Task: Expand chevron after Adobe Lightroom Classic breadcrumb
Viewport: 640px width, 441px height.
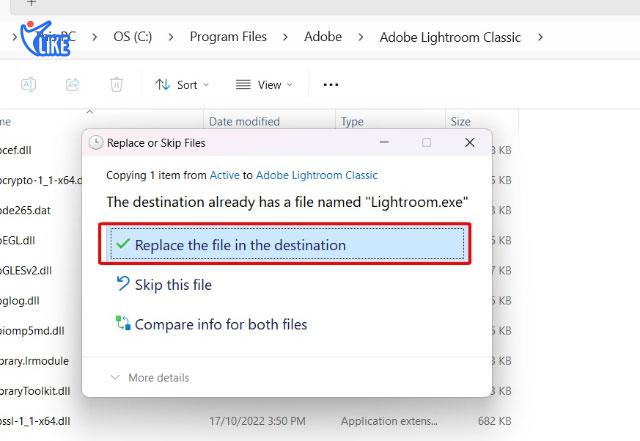Action: (540, 37)
